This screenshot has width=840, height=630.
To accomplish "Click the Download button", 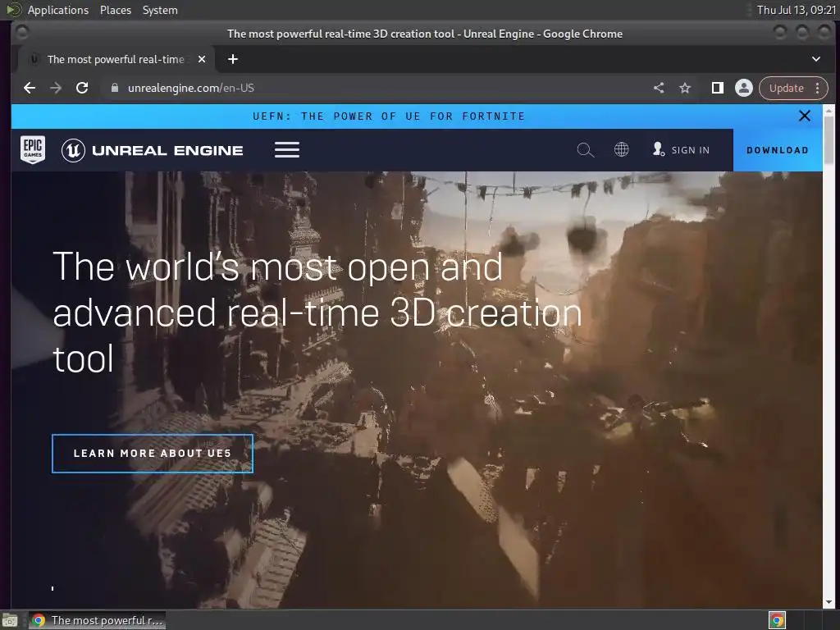I will (778, 150).
